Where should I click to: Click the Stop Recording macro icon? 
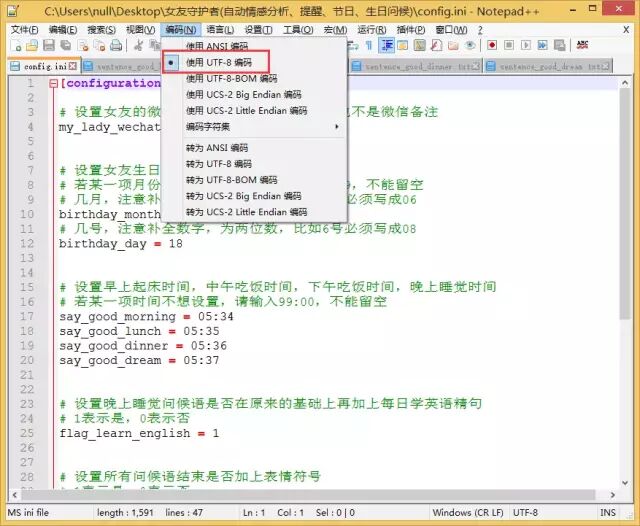pyautogui.click(x=509, y=45)
